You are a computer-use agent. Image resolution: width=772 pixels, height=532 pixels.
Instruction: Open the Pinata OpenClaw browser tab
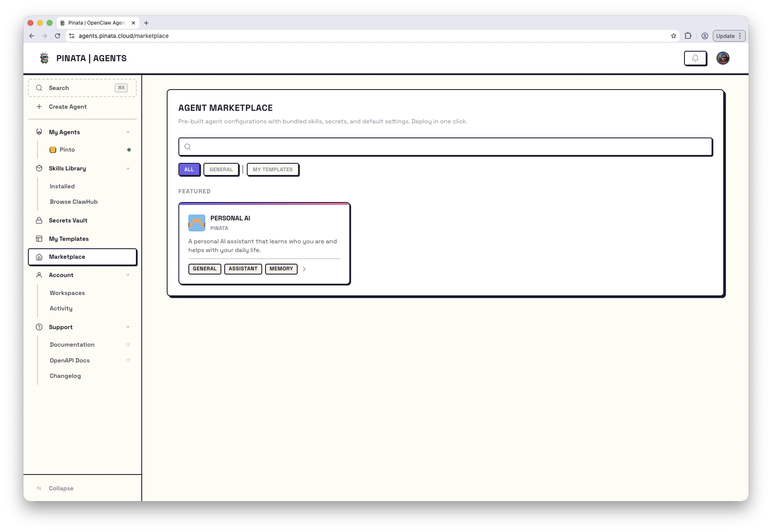coord(98,23)
